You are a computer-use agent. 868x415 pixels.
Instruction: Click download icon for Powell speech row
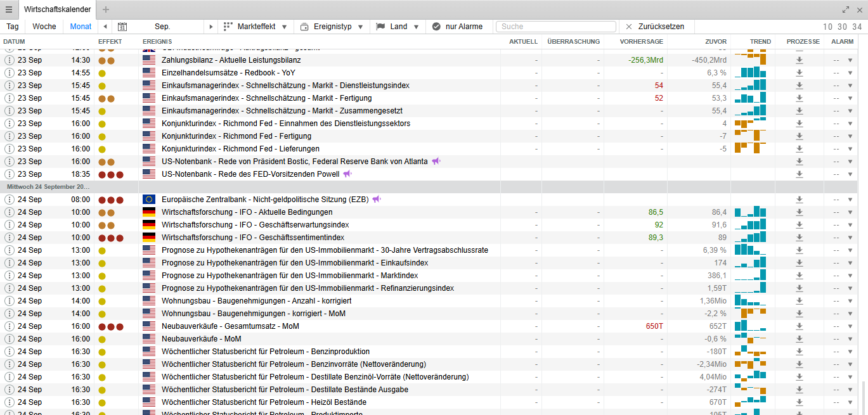coord(800,174)
